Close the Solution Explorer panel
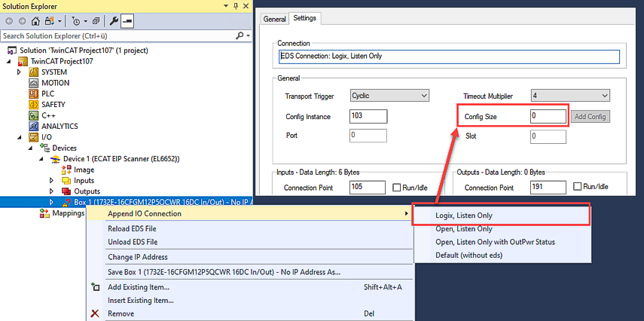Image resolution: width=644 pixels, height=321 pixels. click(x=246, y=6)
